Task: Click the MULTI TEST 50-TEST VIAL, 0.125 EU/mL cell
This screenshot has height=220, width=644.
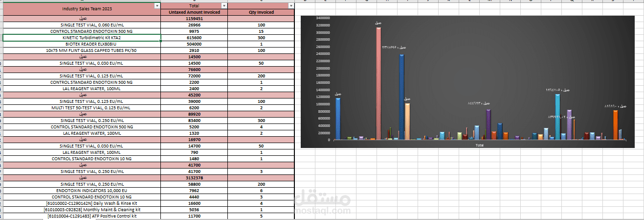Action: [82, 107]
